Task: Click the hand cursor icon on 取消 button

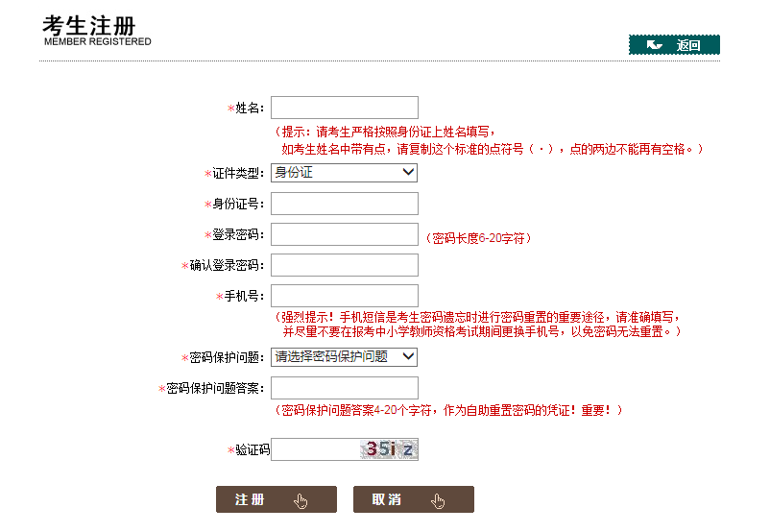Action: coord(439,500)
